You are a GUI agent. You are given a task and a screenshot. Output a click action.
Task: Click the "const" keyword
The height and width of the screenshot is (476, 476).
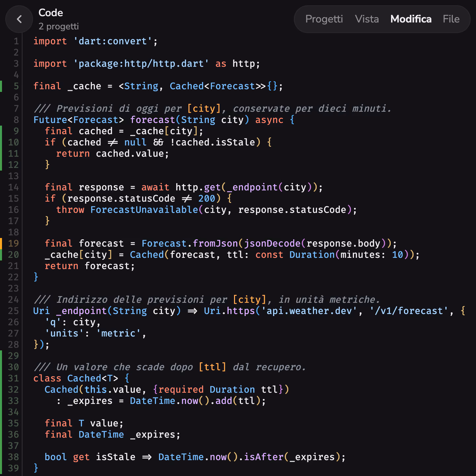click(269, 255)
